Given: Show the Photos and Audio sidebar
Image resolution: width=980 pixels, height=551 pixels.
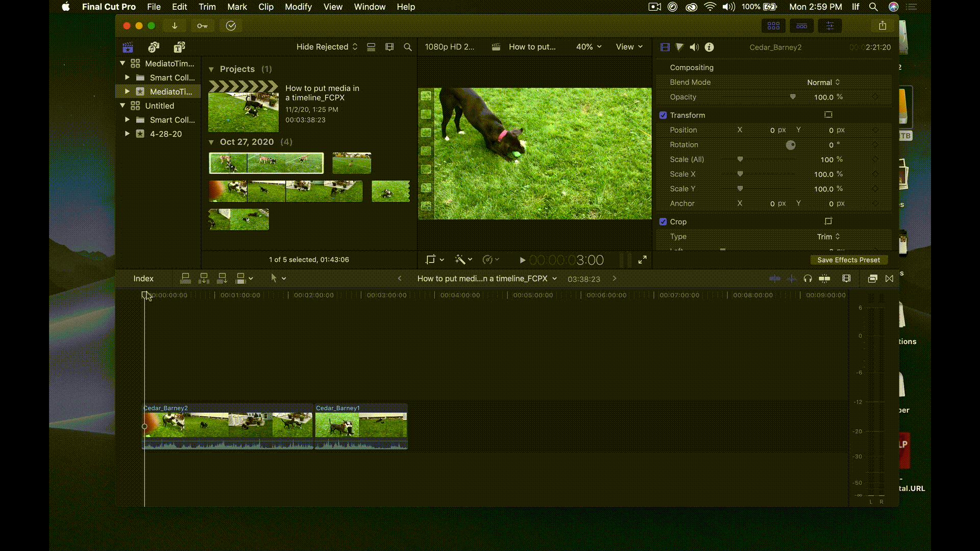Looking at the screenshot, I should coord(153,47).
